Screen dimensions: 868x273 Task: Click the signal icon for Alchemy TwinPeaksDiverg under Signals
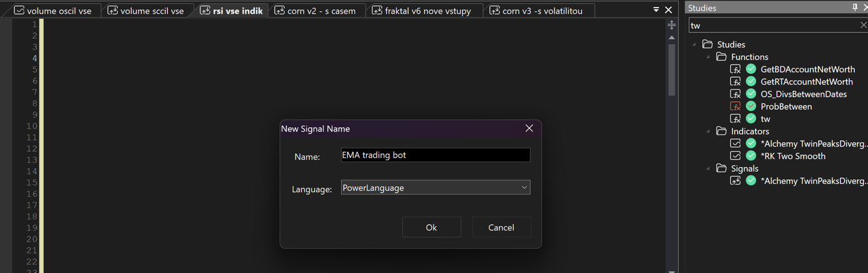click(735, 181)
